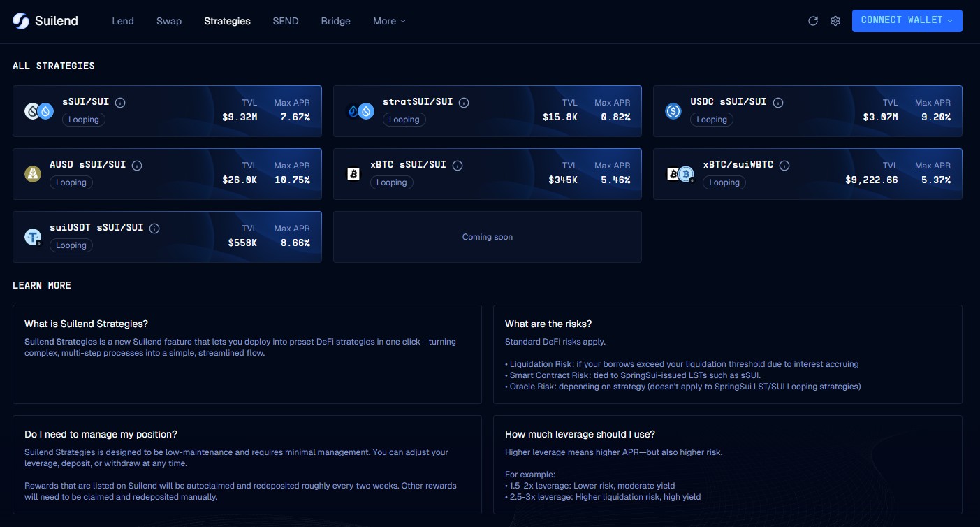Image resolution: width=980 pixels, height=527 pixels.
Task: Click info icon beside AUSD sSUI/SUI
Action: (x=137, y=166)
